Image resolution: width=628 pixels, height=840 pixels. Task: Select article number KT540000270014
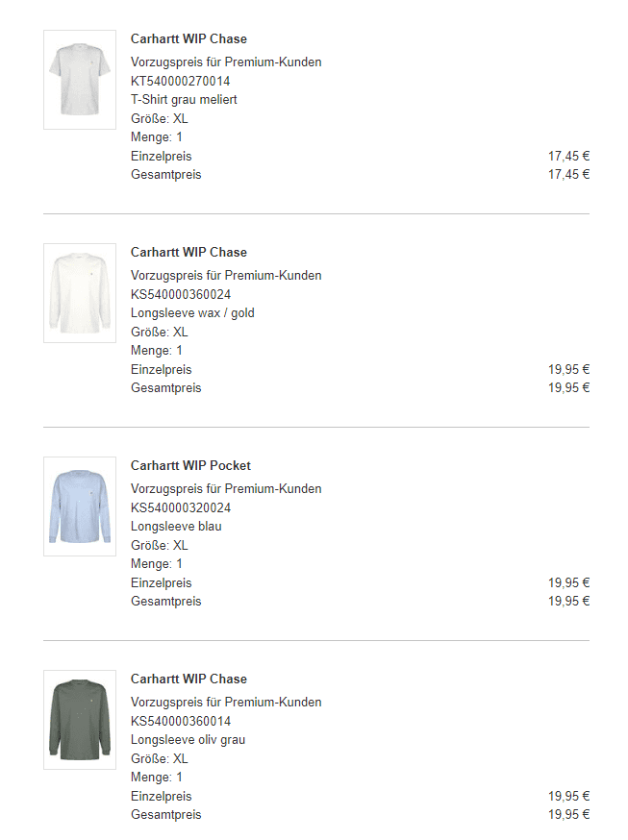click(x=181, y=81)
